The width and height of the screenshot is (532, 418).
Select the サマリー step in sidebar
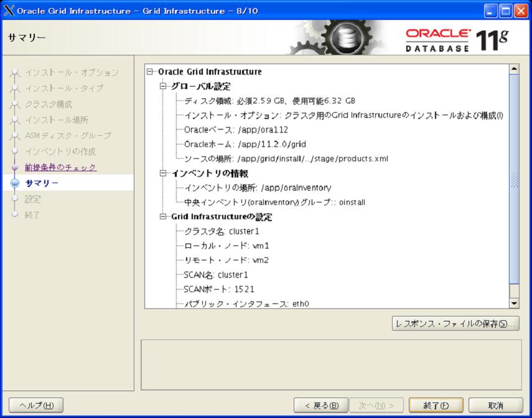click(42, 183)
